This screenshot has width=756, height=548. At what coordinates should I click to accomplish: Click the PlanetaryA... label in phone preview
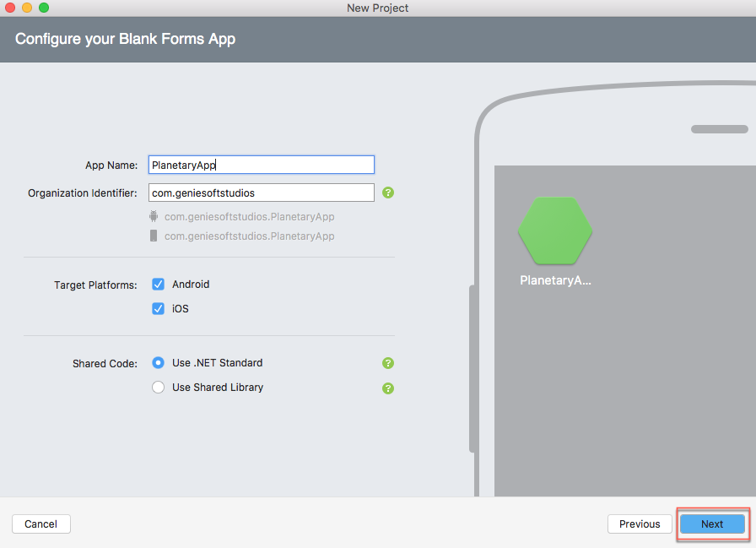[x=555, y=280]
